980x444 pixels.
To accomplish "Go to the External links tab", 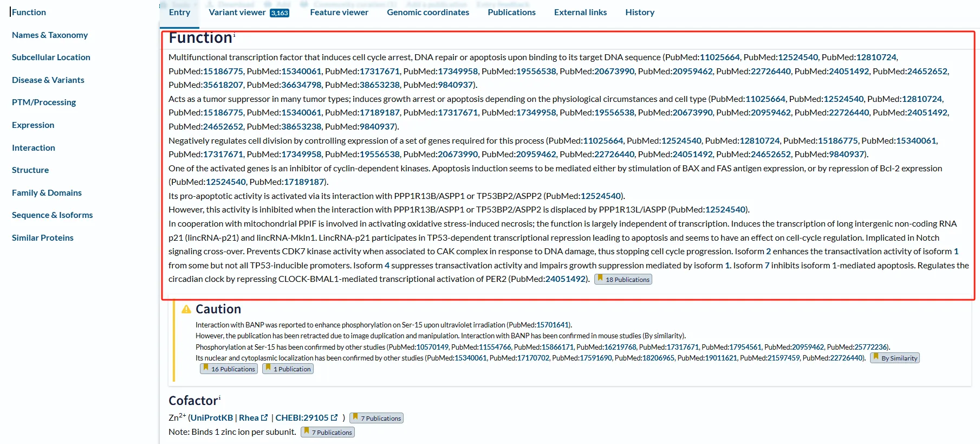I will [580, 12].
